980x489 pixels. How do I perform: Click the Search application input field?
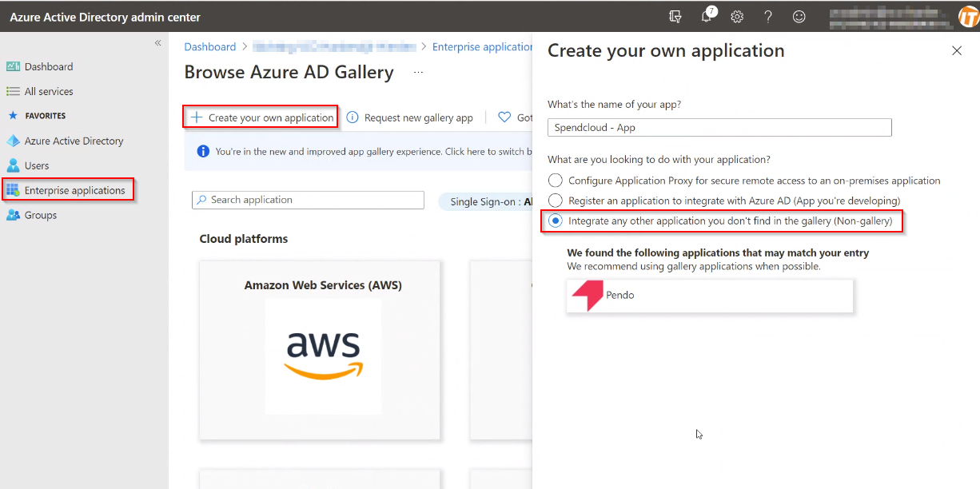(x=308, y=200)
